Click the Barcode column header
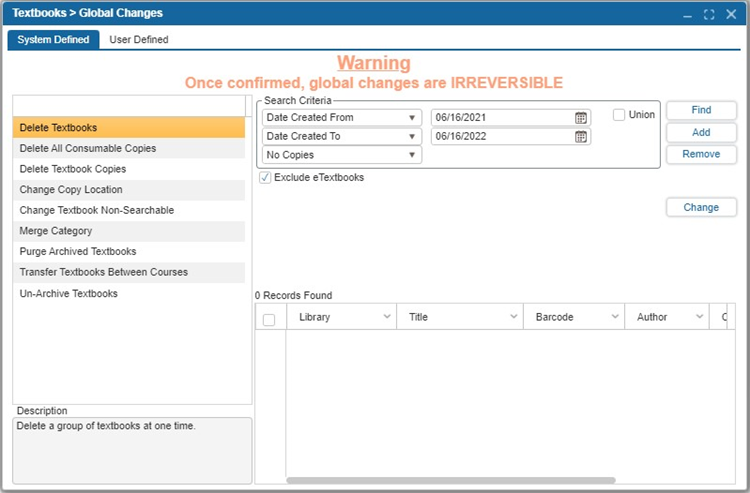 (574, 317)
